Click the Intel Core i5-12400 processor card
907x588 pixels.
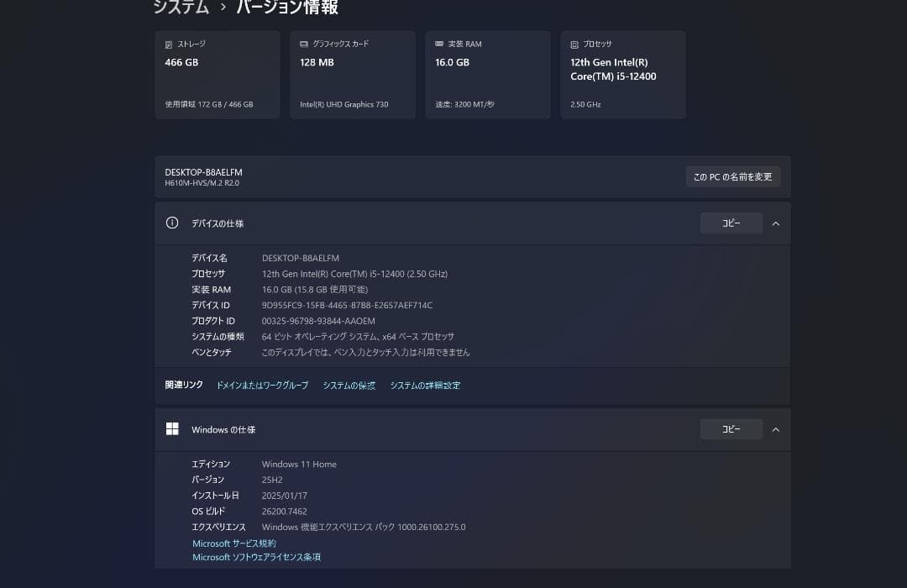pyautogui.click(x=623, y=75)
